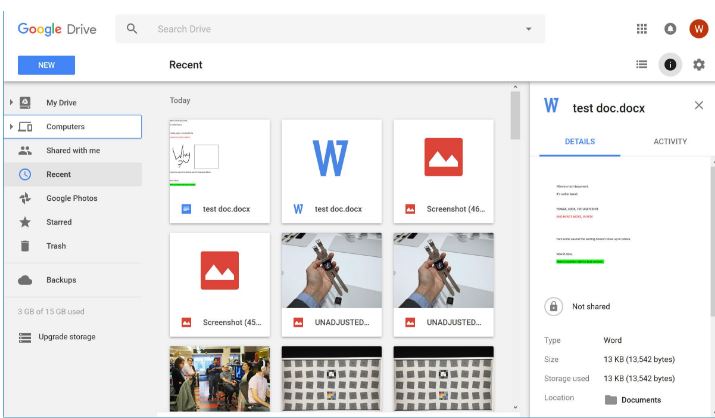715x418 pixels.
Task: Expand the Computers tree arrow
Action: (11, 126)
